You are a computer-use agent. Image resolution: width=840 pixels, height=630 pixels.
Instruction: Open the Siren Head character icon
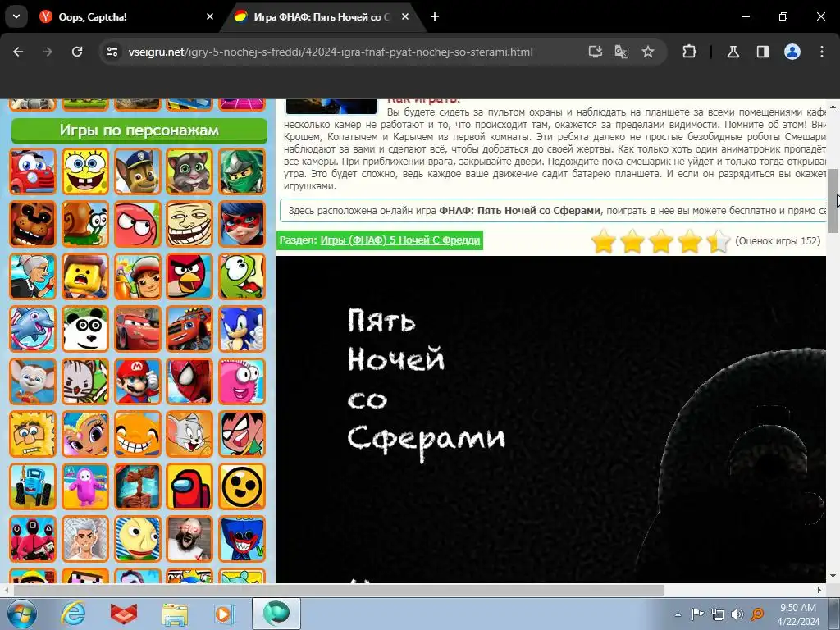[x=137, y=486]
